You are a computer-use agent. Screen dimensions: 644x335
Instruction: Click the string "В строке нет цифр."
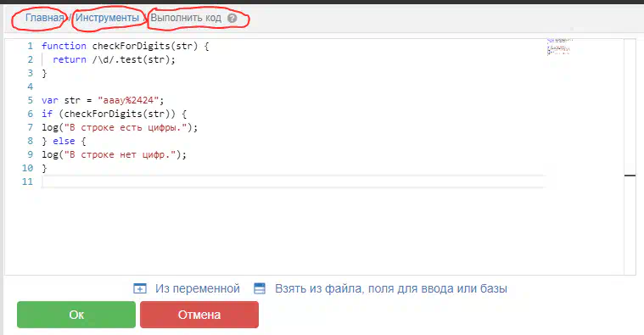[120, 154]
